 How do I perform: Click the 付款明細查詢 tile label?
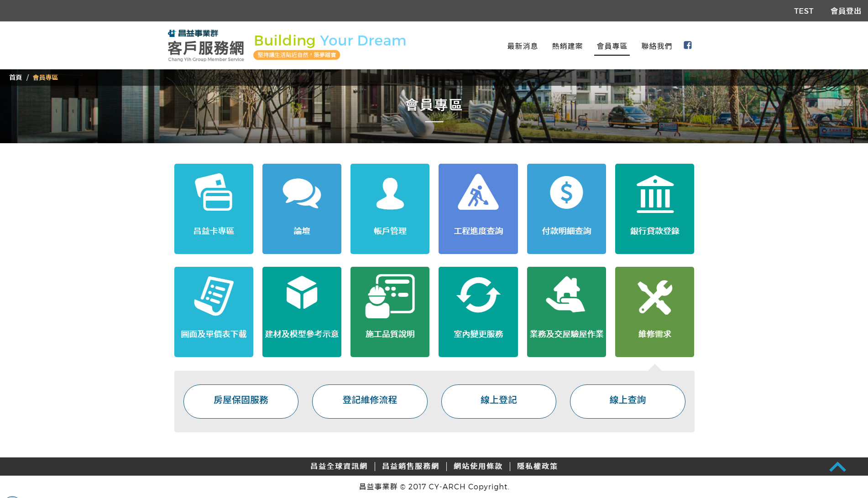(566, 231)
